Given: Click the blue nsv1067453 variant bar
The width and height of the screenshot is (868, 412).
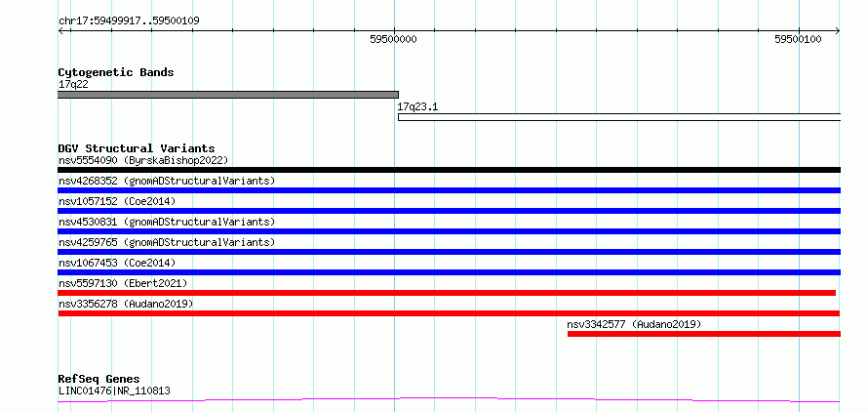Looking at the screenshot, I should (x=450, y=272).
